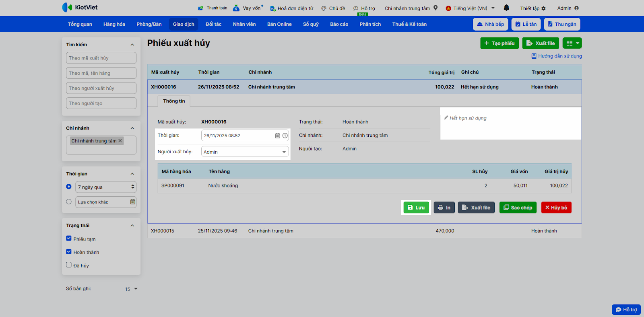This screenshot has width=644, height=317.
Task: Open the Phân tích menu
Action: coord(370,24)
